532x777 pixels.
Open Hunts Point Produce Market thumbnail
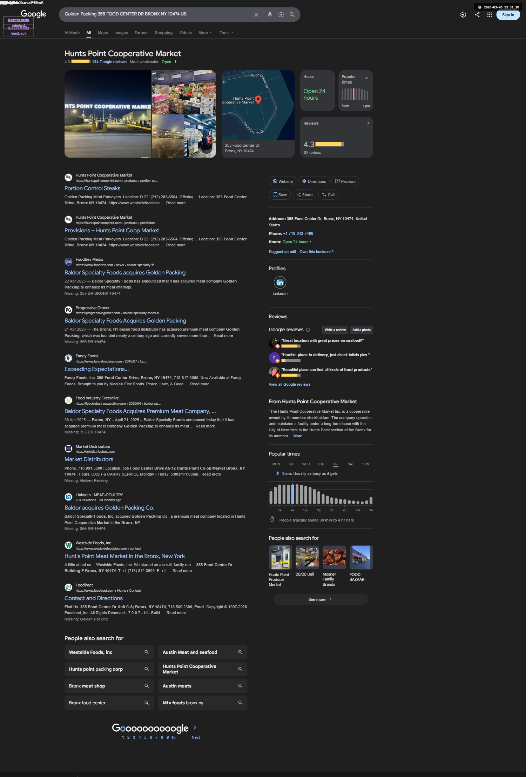pyautogui.click(x=280, y=557)
